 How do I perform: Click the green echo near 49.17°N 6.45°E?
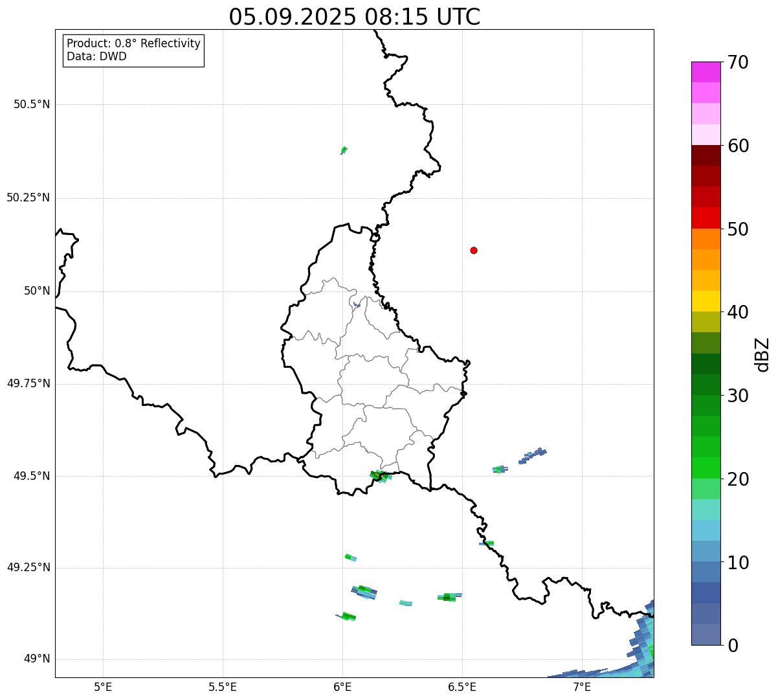pyautogui.click(x=449, y=596)
